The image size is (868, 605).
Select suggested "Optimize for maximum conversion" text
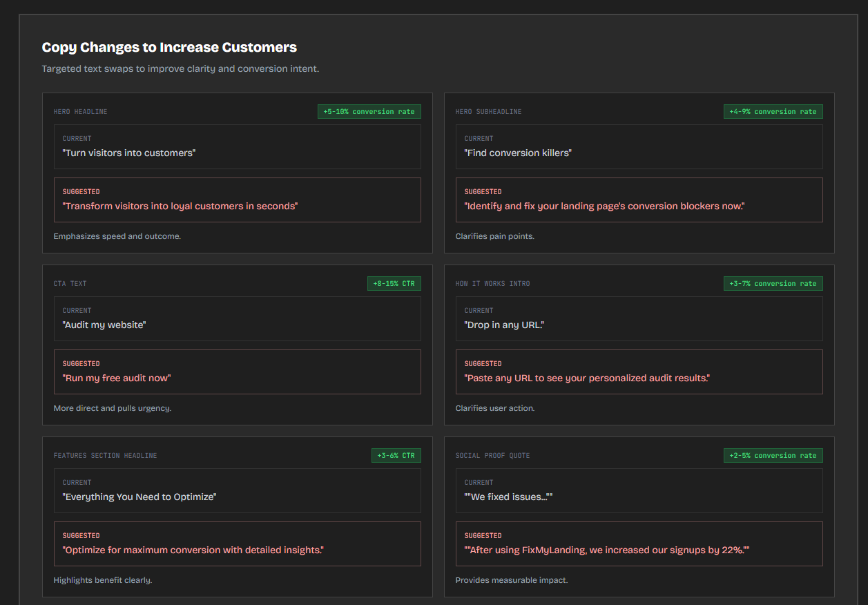tap(193, 550)
